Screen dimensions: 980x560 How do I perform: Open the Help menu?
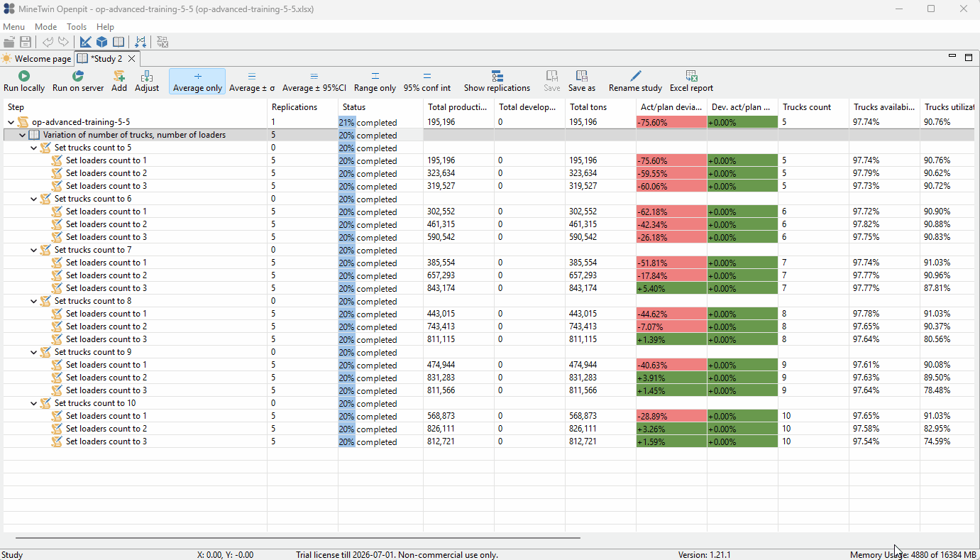tap(105, 27)
